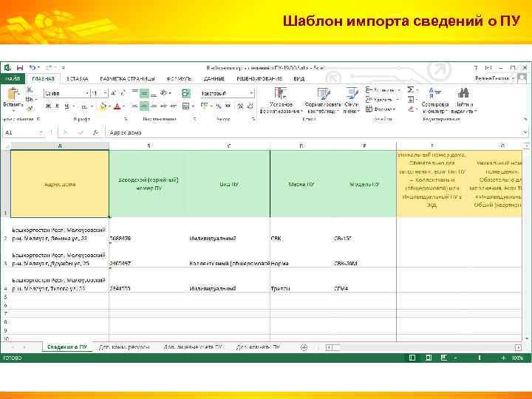Expand the formula bar with its arrow
Screen dimensions: 532x399
click(525, 133)
